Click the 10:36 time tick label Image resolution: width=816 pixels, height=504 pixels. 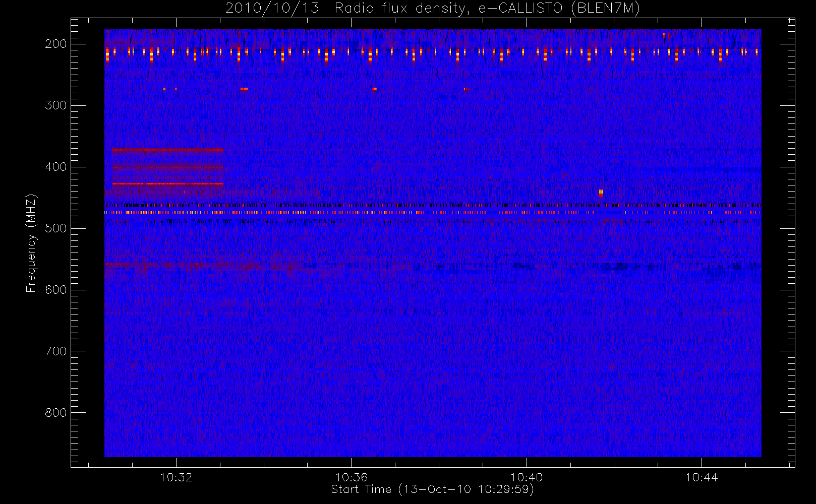[x=352, y=477]
